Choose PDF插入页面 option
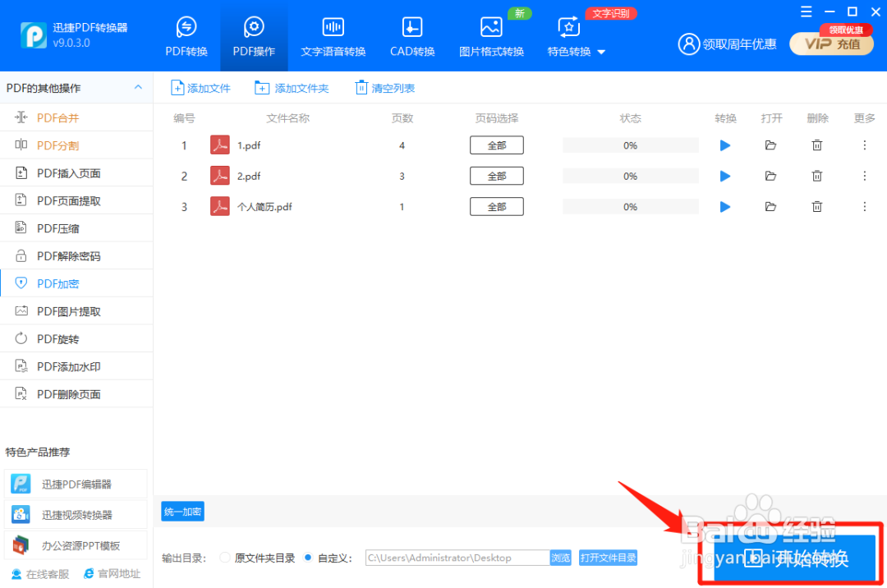Image resolution: width=887 pixels, height=588 pixels. [x=76, y=173]
